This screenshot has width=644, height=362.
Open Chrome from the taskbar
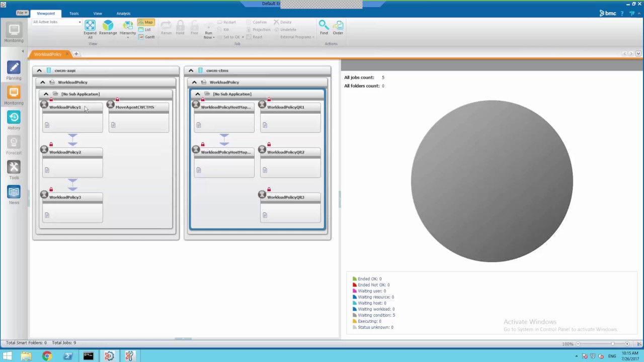[47, 356]
